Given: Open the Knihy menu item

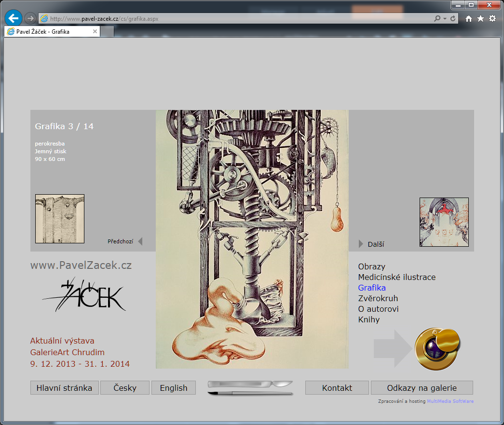Looking at the screenshot, I should pos(368,319).
